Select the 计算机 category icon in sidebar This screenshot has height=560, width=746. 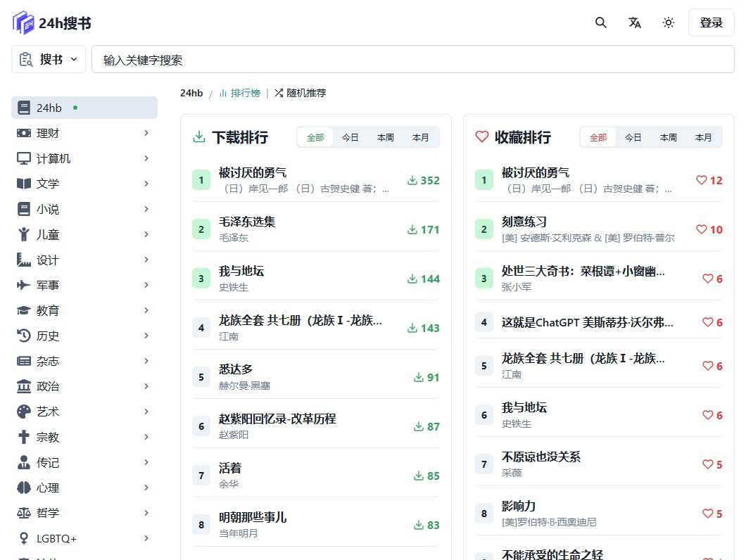pyautogui.click(x=23, y=158)
